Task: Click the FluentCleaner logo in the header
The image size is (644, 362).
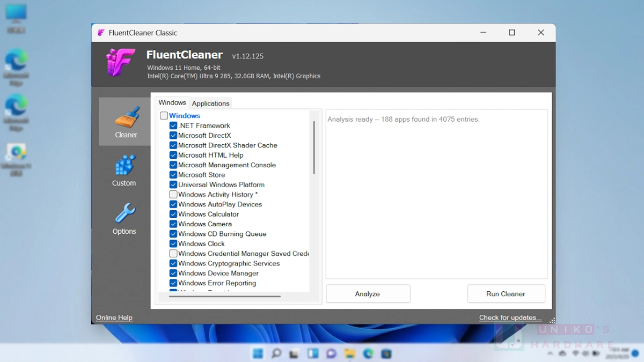Action: (x=120, y=62)
